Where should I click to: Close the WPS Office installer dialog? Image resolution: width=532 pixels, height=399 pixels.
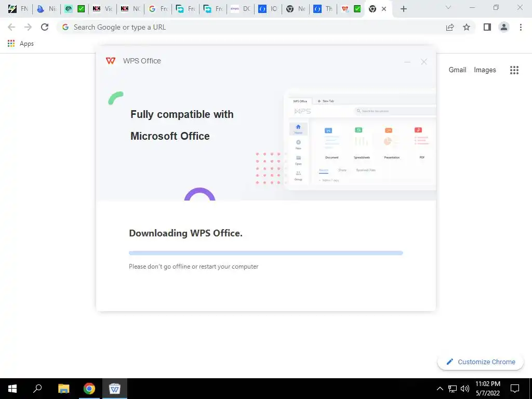coord(424,62)
